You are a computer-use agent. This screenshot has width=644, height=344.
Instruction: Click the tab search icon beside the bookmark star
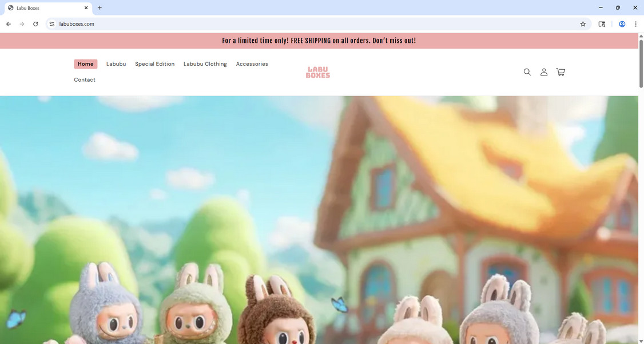click(x=602, y=24)
